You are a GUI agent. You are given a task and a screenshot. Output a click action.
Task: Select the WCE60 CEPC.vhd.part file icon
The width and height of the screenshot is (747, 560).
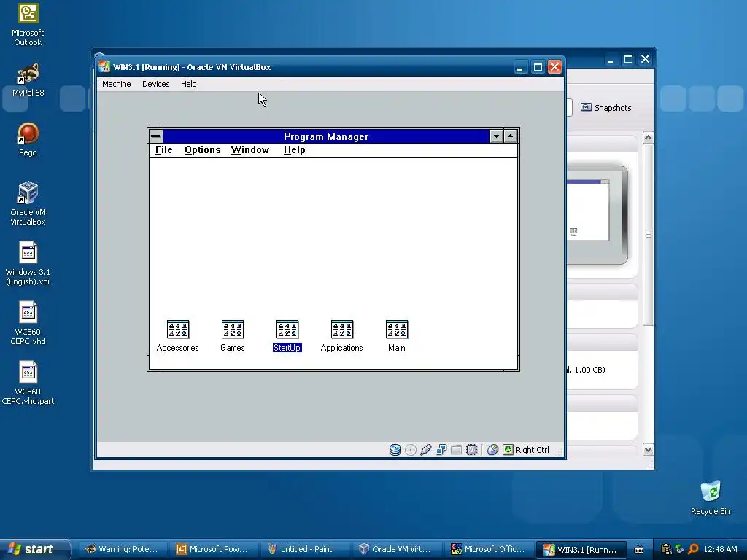[28, 372]
